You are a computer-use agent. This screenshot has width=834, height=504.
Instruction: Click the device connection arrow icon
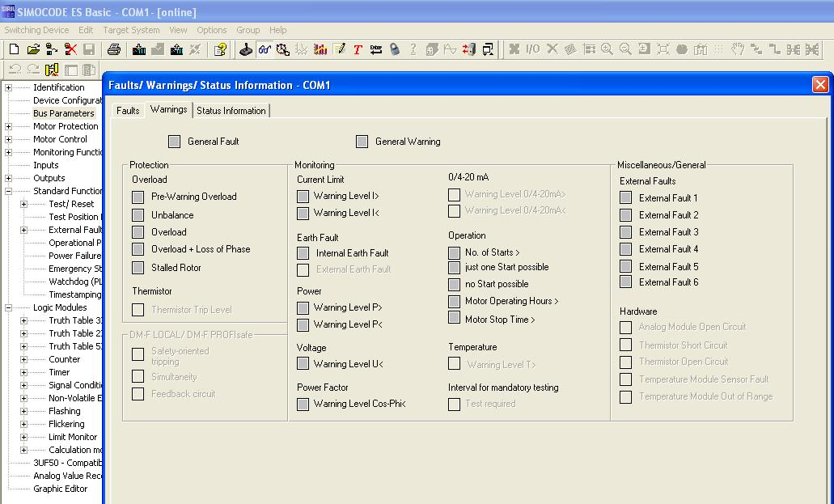52,49
